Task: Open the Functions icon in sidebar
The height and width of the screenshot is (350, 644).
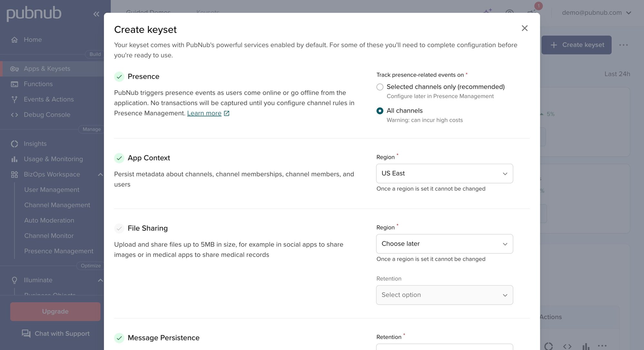Action: coord(14,84)
